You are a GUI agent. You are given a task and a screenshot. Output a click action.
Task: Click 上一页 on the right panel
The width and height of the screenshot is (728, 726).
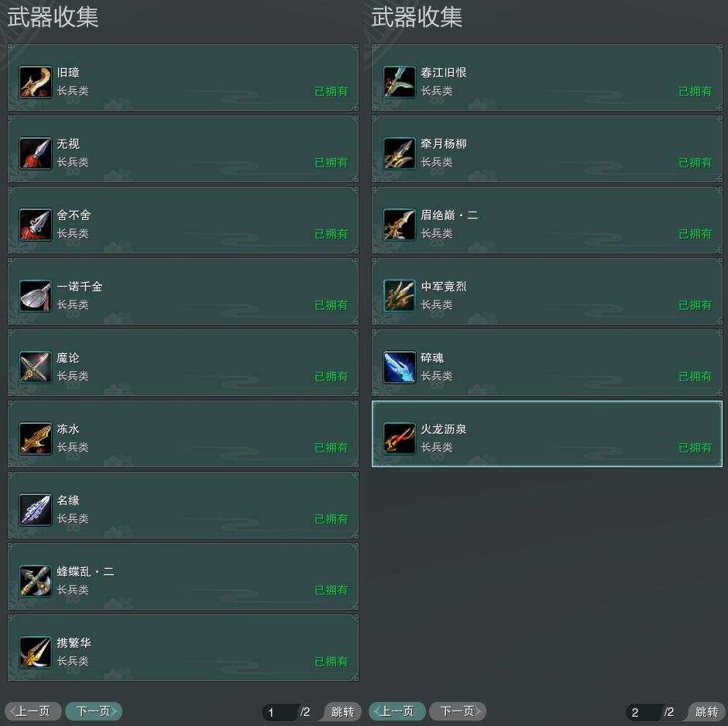(397, 711)
